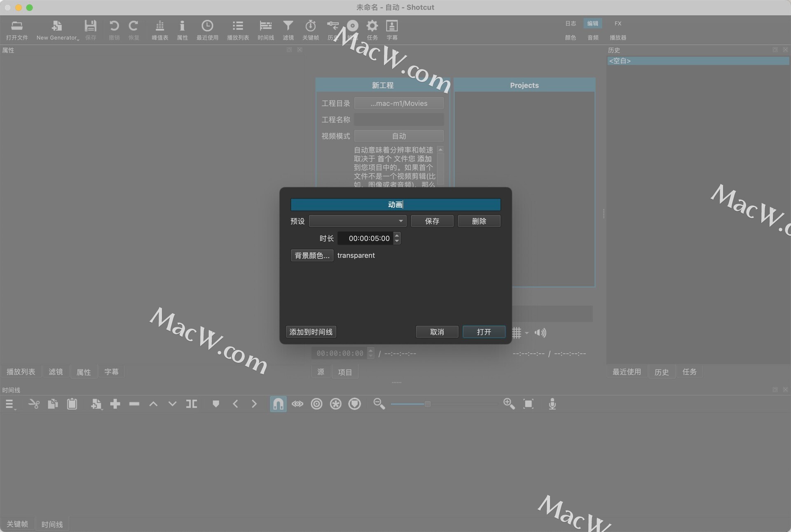Image resolution: width=791 pixels, height=532 pixels.
Task: Click the Open (打开) dialog button
Action: click(x=484, y=332)
